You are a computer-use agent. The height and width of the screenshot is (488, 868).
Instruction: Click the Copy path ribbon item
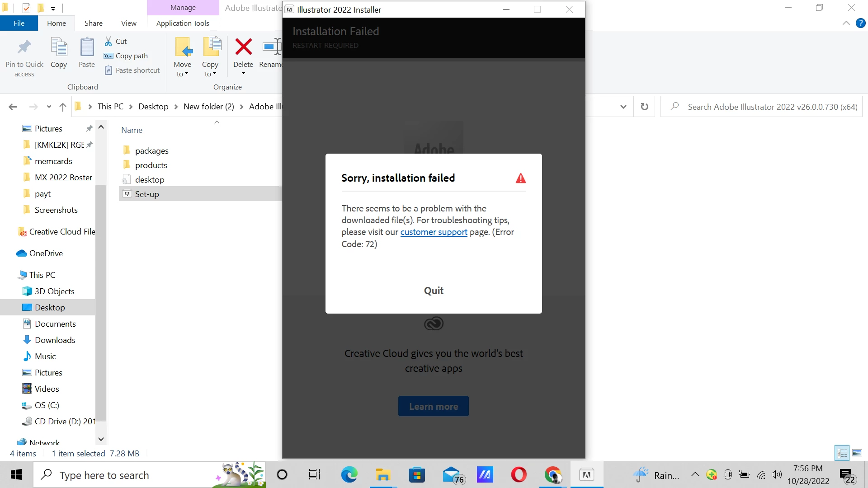[x=131, y=56]
